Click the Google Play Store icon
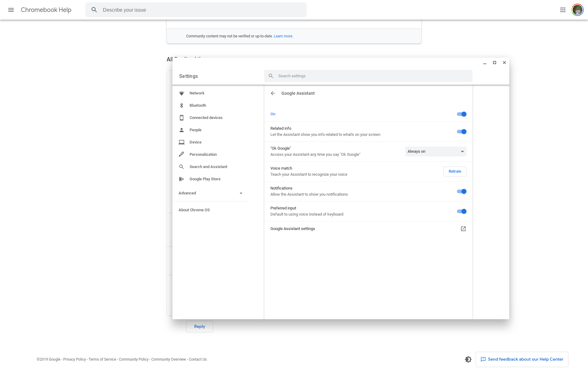This screenshot has height=368, width=588. pyautogui.click(x=182, y=179)
